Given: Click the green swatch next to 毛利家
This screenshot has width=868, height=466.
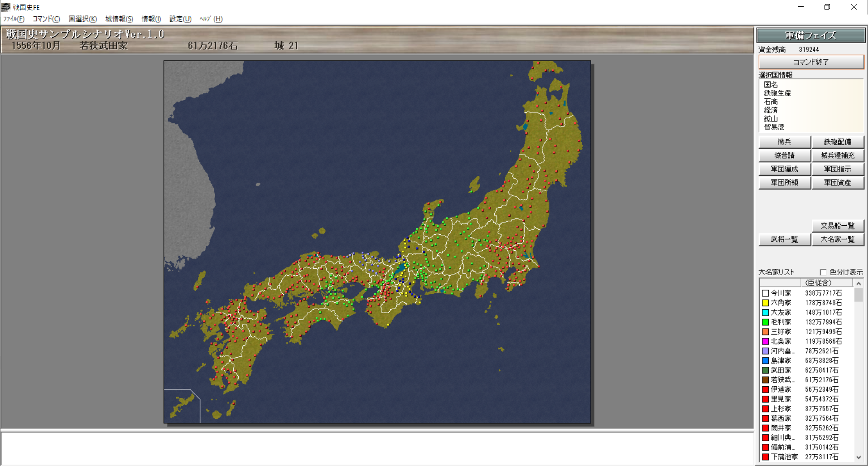Looking at the screenshot, I should pos(765,322).
